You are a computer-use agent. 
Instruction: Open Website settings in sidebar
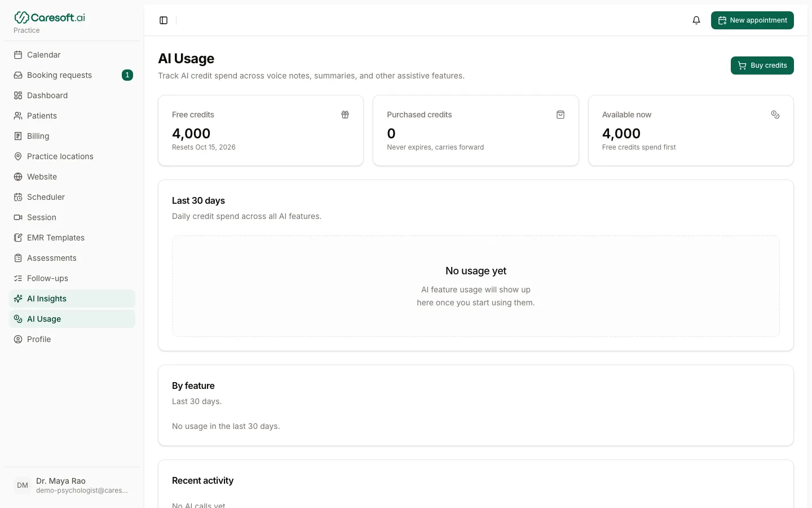tap(72, 177)
